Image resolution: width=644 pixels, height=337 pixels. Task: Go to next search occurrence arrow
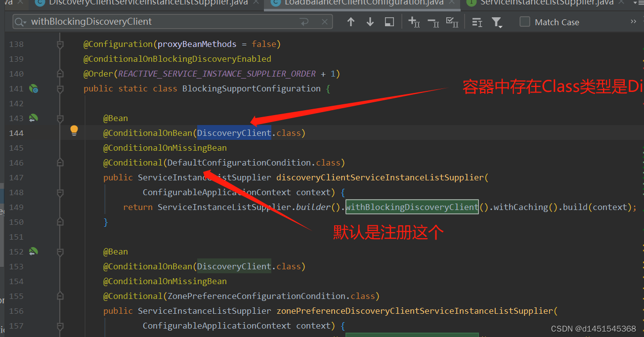point(370,22)
